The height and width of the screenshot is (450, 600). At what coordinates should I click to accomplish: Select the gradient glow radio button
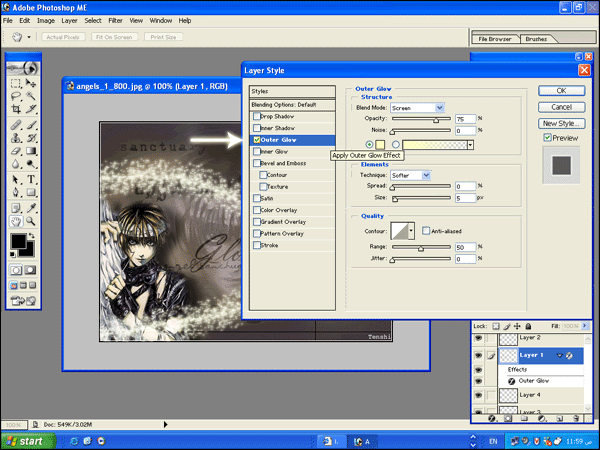pos(396,144)
